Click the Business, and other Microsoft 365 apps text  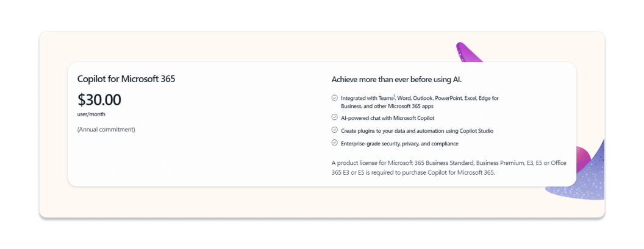[387, 106]
